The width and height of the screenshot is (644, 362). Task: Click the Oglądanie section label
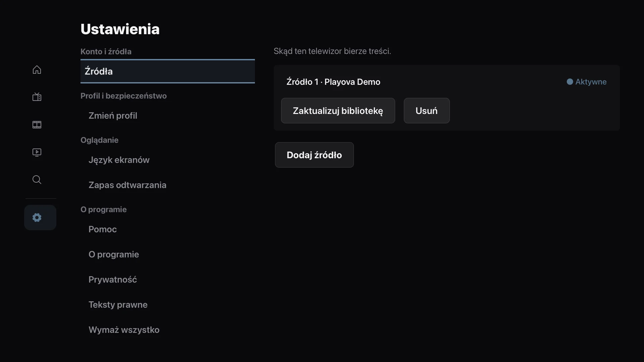click(99, 140)
